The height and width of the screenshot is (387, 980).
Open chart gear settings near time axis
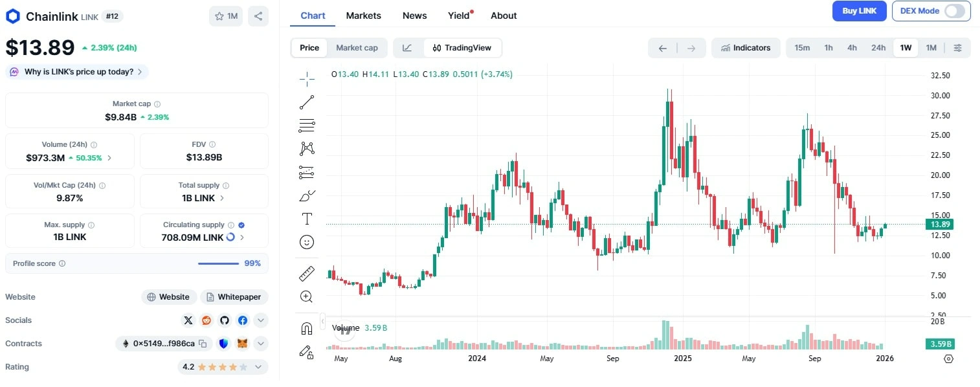[949, 359]
